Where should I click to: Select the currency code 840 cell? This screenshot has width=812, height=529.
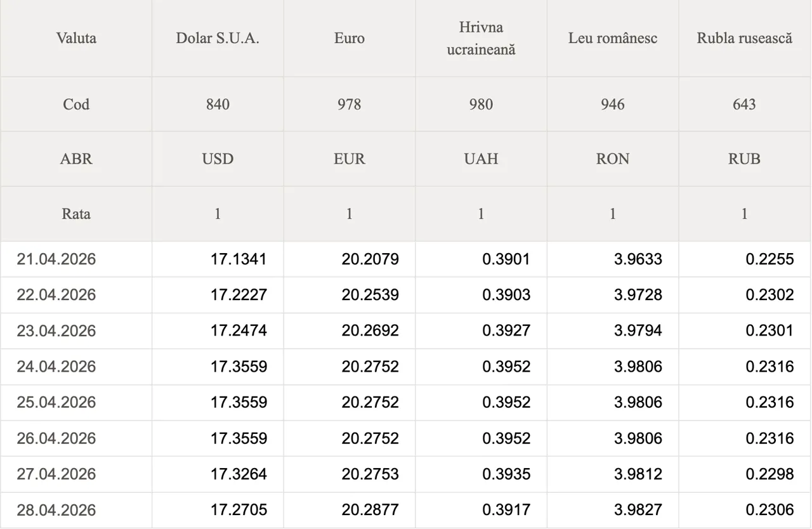click(218, 104)
